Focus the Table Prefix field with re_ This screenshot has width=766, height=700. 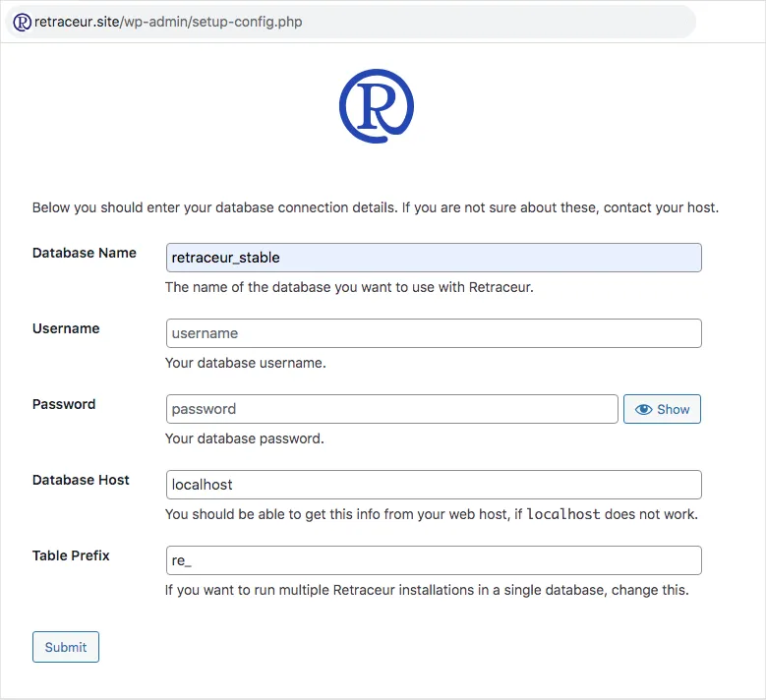(x=434, y=560)
